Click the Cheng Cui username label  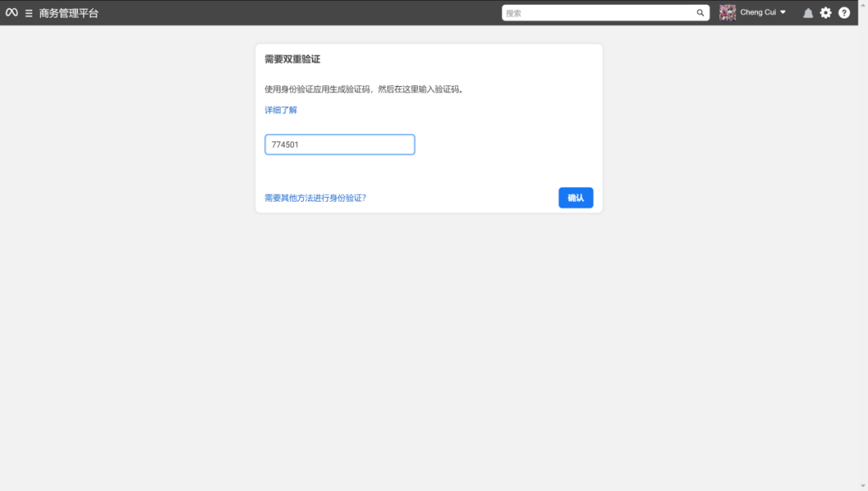[x=758, y=12]
